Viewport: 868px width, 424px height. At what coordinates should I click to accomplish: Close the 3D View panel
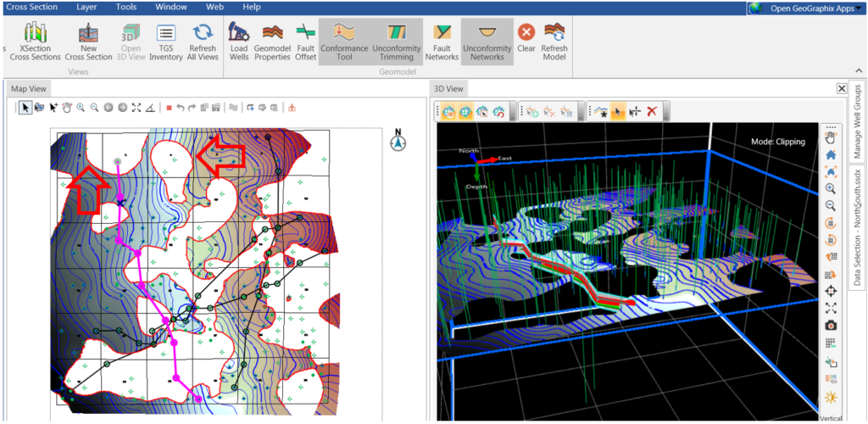[x=842, y=88]
